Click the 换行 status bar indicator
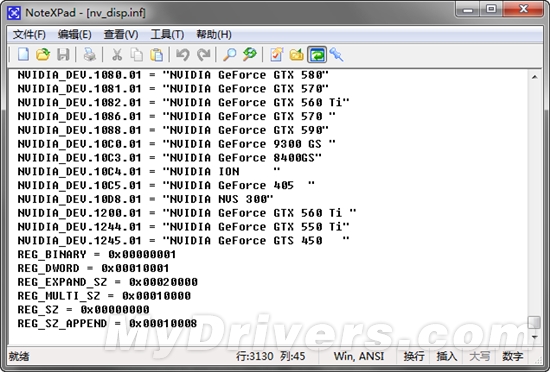 click(414, 356)
